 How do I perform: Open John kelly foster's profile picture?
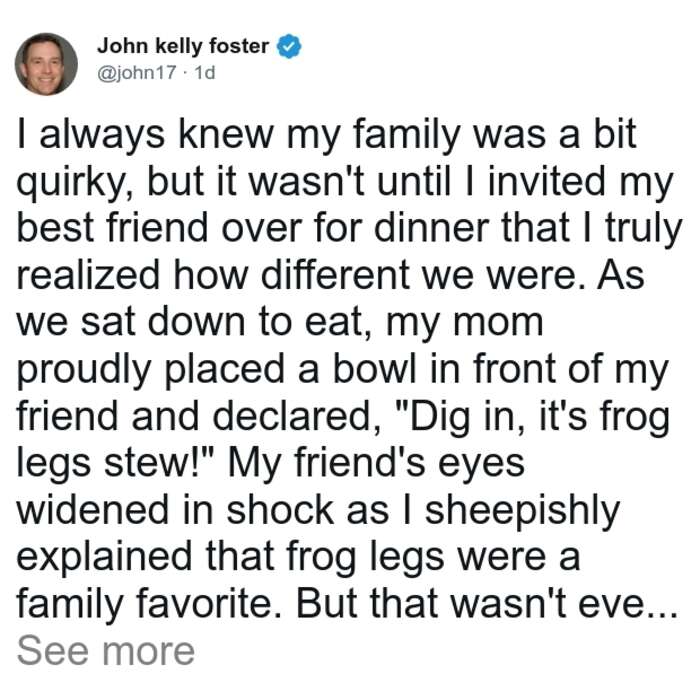[46, 64]
